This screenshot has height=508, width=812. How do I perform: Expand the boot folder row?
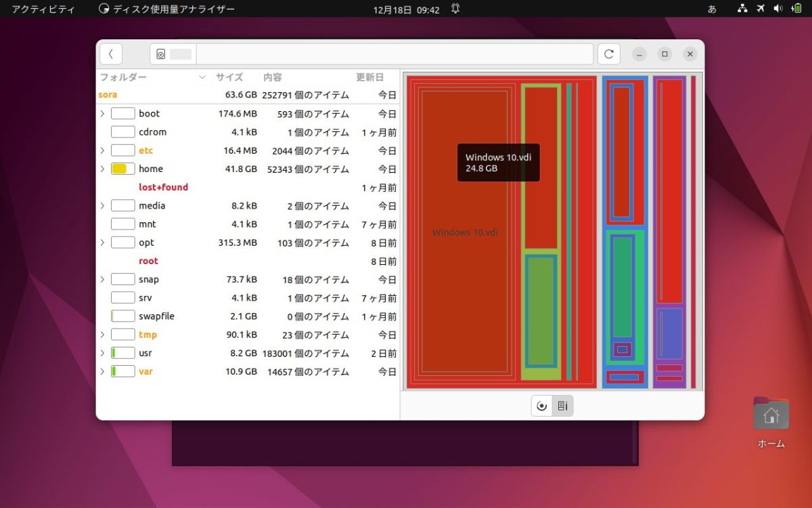pos(102,114)
